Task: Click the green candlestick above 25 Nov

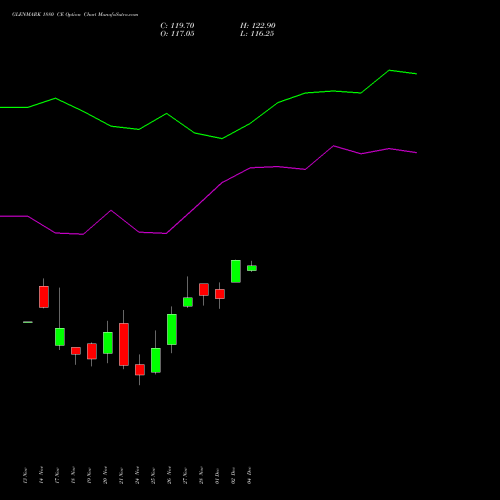Action: 156,360
